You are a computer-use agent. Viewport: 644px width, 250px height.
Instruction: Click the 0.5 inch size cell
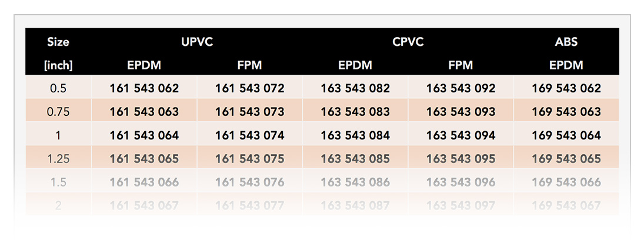[x=58, y=88]
